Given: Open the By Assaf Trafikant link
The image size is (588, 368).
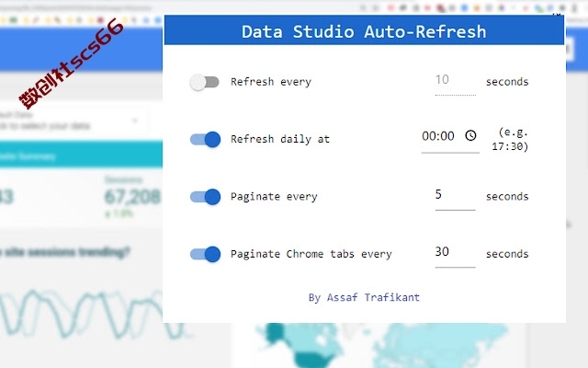Looking at the screenshot, I should [x=364, y=297].
